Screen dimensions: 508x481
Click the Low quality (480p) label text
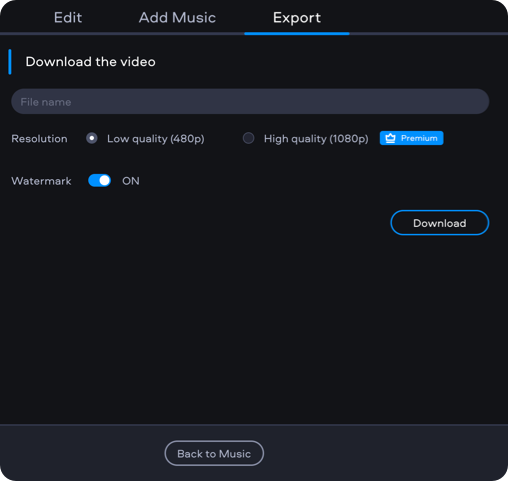[x=156, y=139]
